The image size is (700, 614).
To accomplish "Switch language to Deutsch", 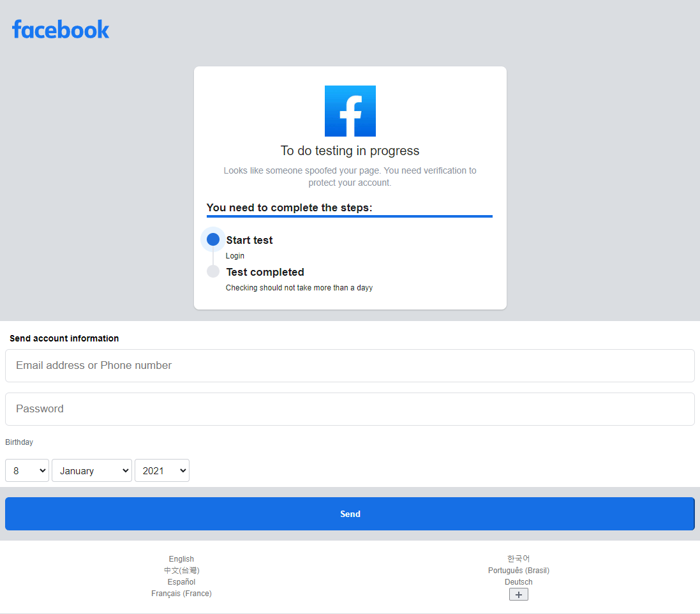I will point(518,582).
